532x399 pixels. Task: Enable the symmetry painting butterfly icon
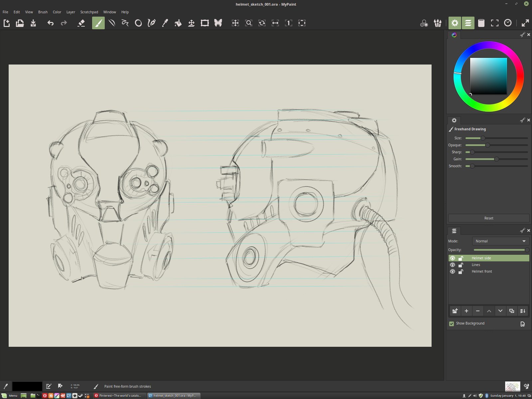(218, 23)
